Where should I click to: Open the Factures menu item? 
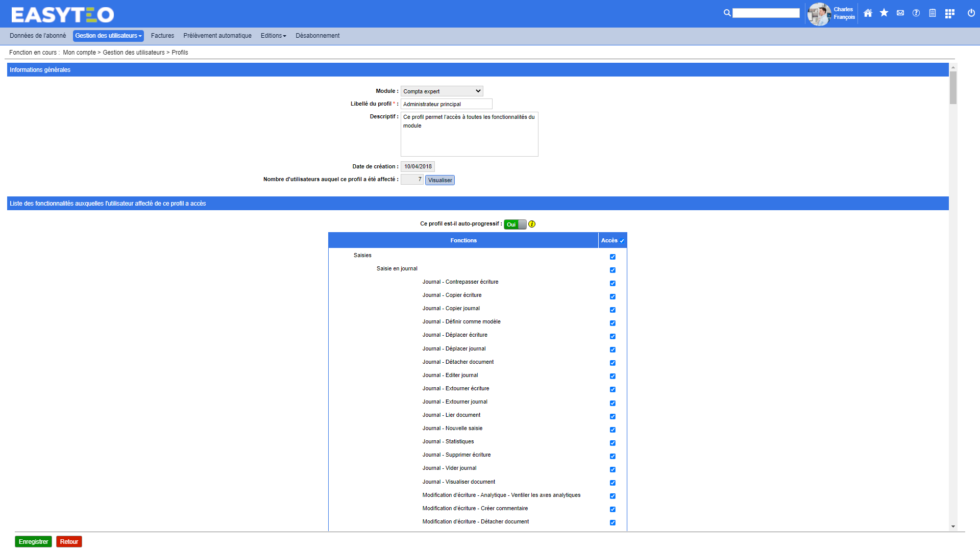(x=162, y=36)
